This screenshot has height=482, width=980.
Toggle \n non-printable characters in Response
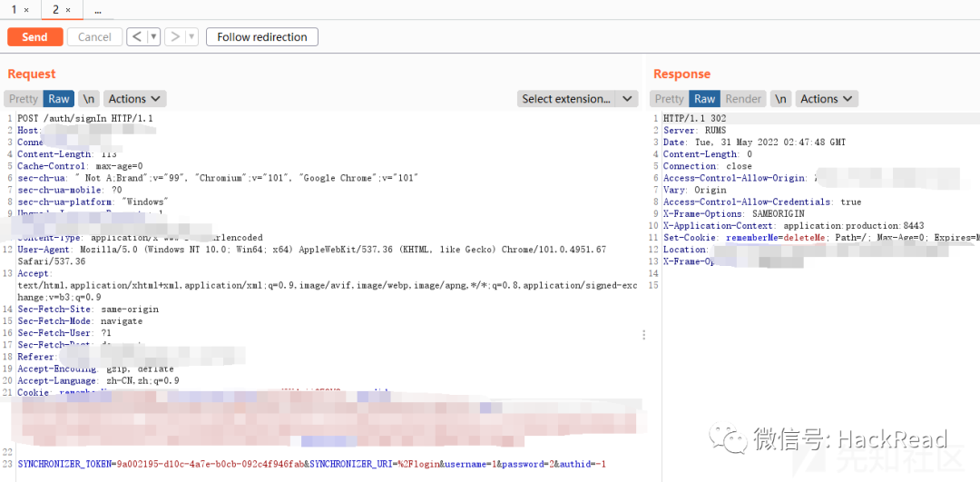point(780,99)
